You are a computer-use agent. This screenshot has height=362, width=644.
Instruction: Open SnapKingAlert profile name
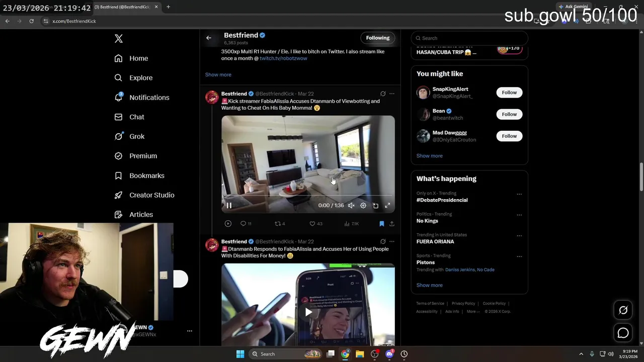click(450, 89)
